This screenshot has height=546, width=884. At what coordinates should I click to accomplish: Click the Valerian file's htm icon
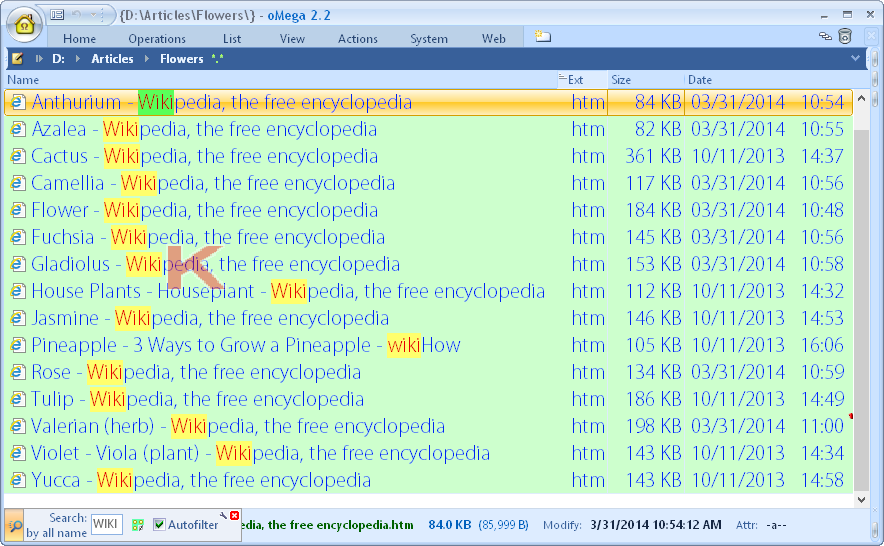(x=18, y=426)
